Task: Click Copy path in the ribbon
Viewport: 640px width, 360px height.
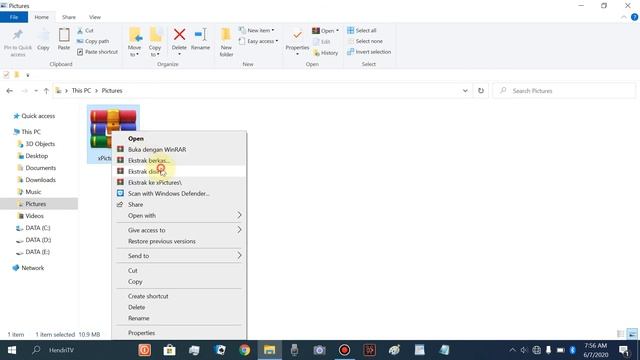Action: point(93,41)
